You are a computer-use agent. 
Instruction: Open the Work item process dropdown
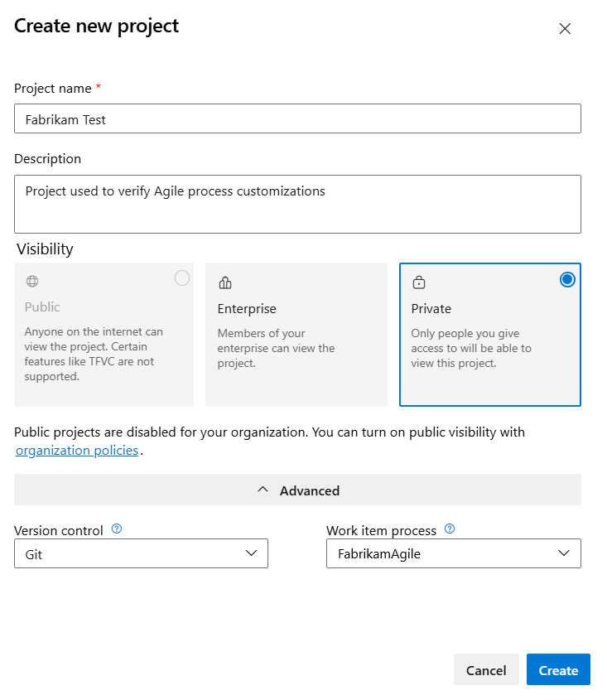(453, 553)
